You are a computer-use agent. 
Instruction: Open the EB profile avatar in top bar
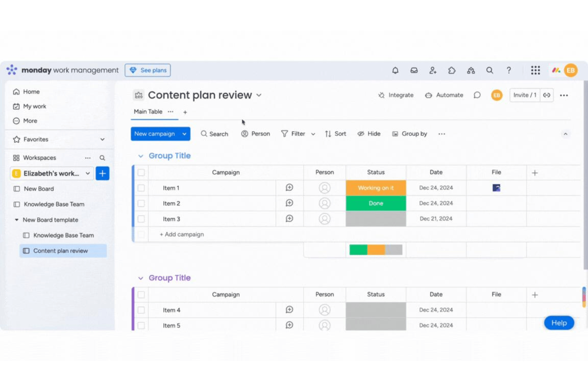pos(571,70)
